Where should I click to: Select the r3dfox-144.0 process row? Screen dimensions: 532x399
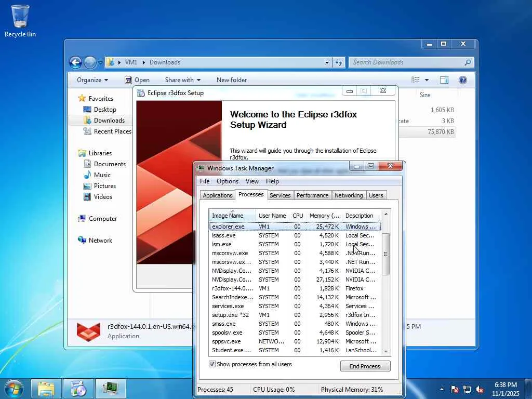[295, 288]
